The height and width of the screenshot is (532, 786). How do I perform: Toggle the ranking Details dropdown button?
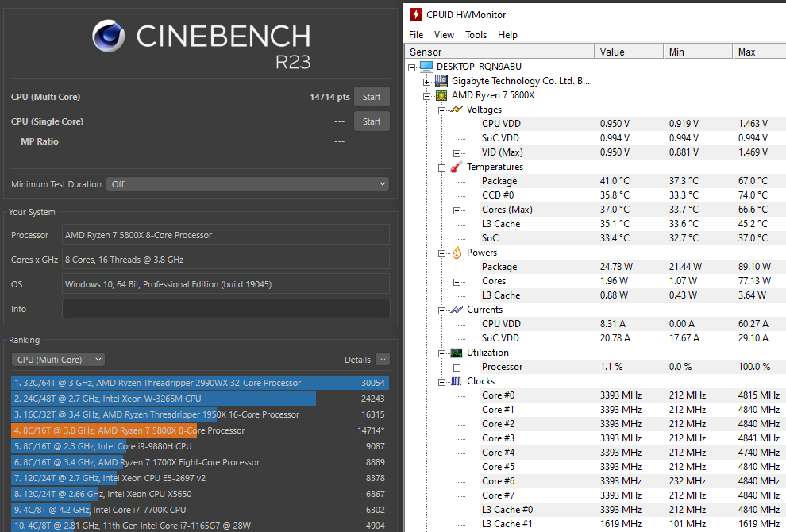[383, 360]
